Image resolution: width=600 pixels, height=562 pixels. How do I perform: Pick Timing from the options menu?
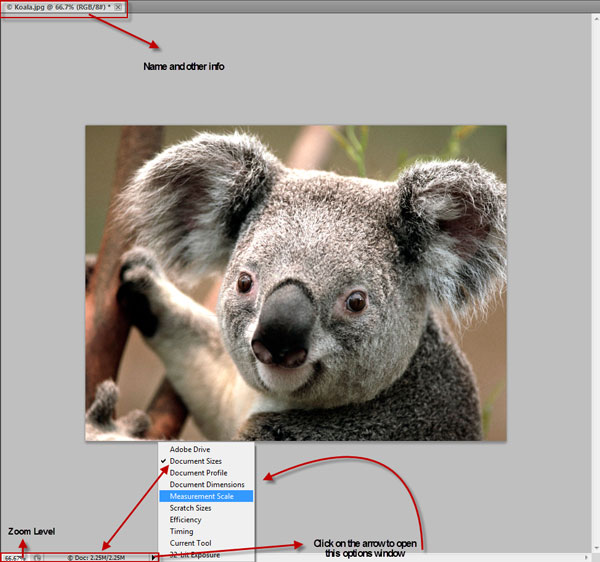pyautogui.click(x=181, y=532)
